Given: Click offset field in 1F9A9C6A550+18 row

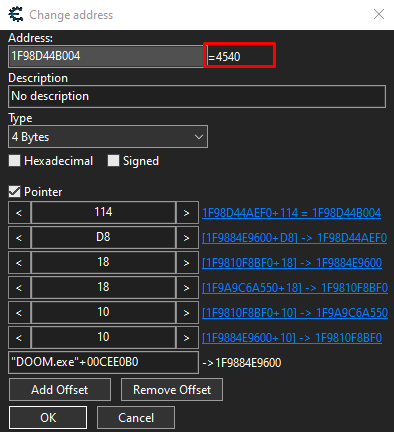Looking at the screenshot, I should click(x=103, y=287).
